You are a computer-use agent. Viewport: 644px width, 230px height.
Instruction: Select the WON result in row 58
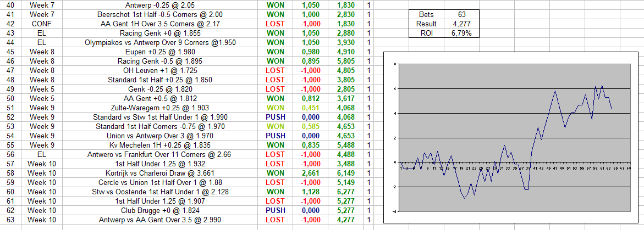click(x=275, y=173)
